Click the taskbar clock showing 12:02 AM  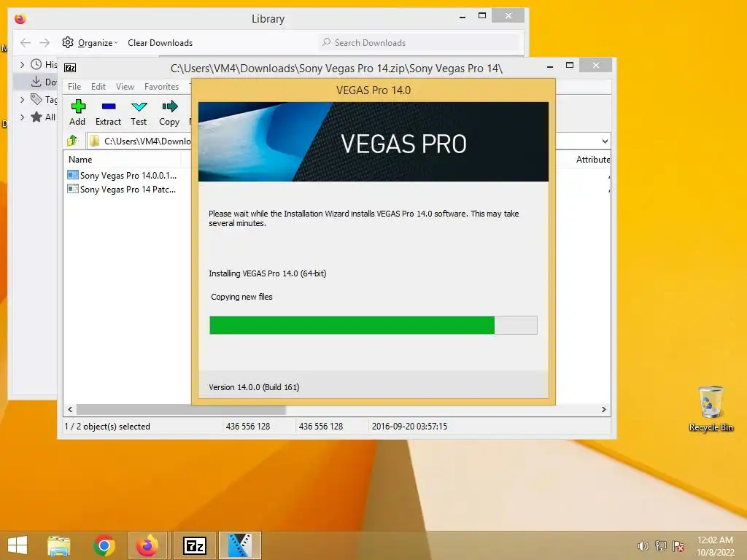click(715, 546)
